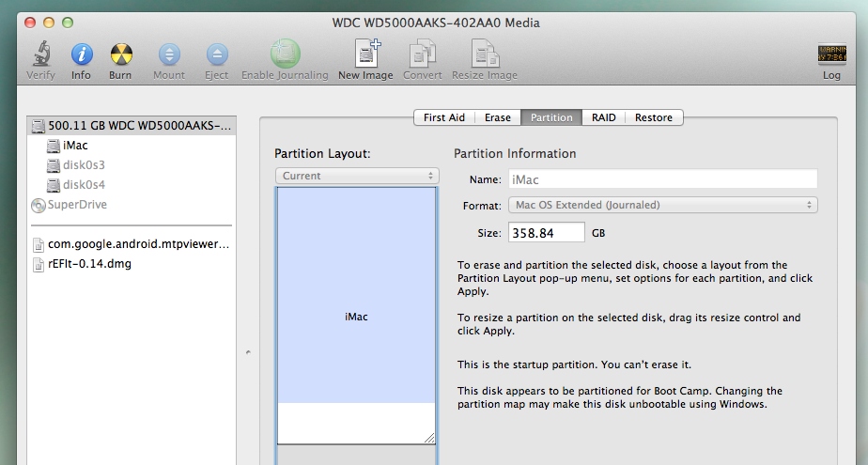Select the Restore tab
Image resolution: width=868 pixels, height=465 pixels.
coord(654,117)
